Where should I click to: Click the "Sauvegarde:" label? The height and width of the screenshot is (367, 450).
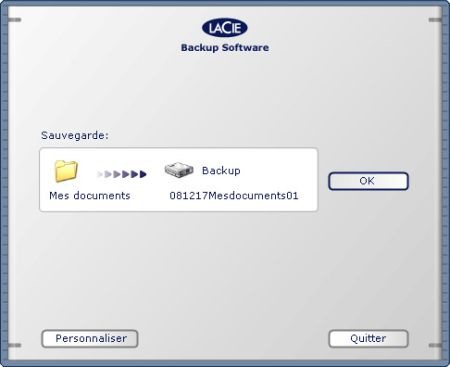pos(75,135)
